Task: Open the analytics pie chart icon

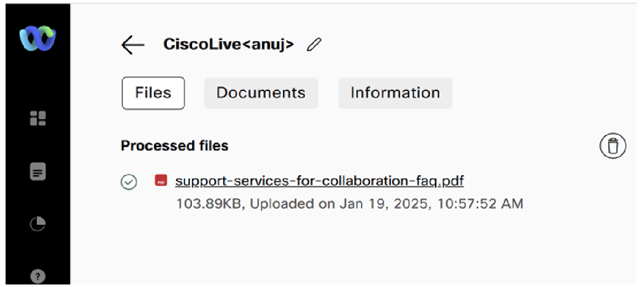Action: tap(38, 224)
